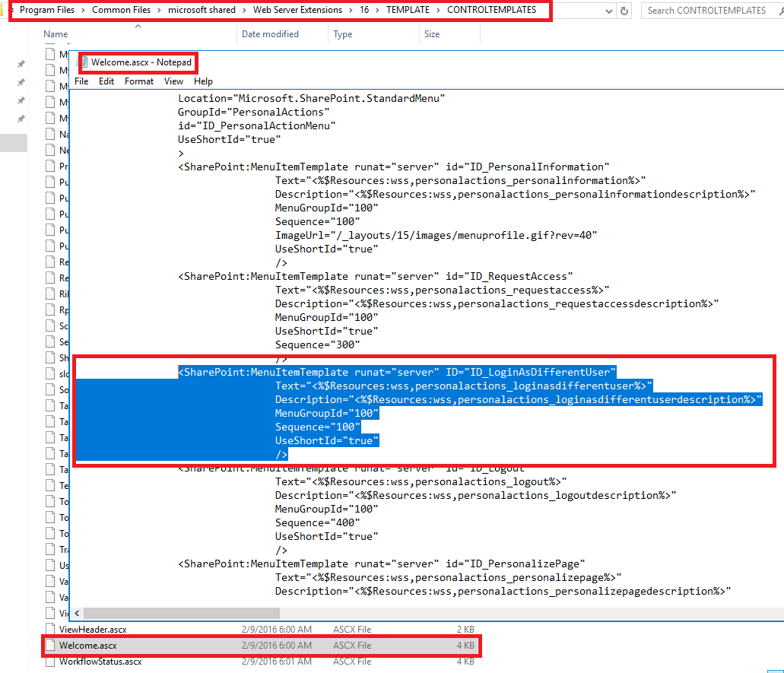Expand the address bar history dropdown
Screen dimensions: 784x673
608,11
